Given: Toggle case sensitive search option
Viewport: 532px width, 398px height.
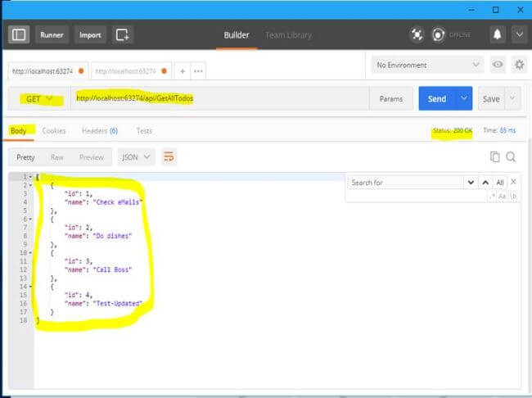Looking at the screenshot, I should 503,197.
